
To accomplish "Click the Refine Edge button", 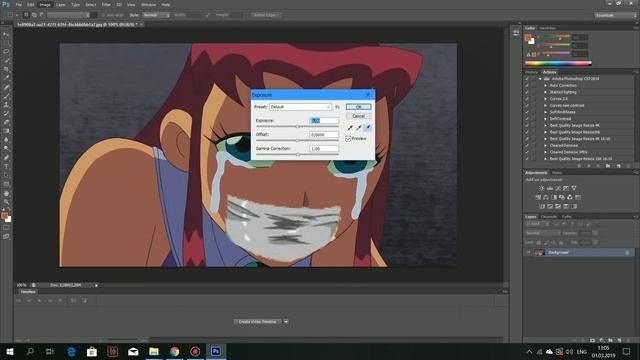I will click(265, 15).
